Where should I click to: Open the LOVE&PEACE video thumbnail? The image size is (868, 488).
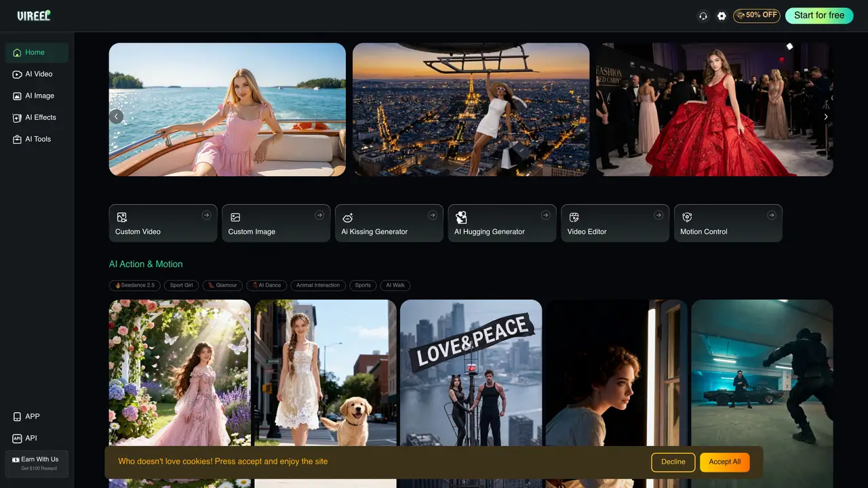[x=471, y=393]
